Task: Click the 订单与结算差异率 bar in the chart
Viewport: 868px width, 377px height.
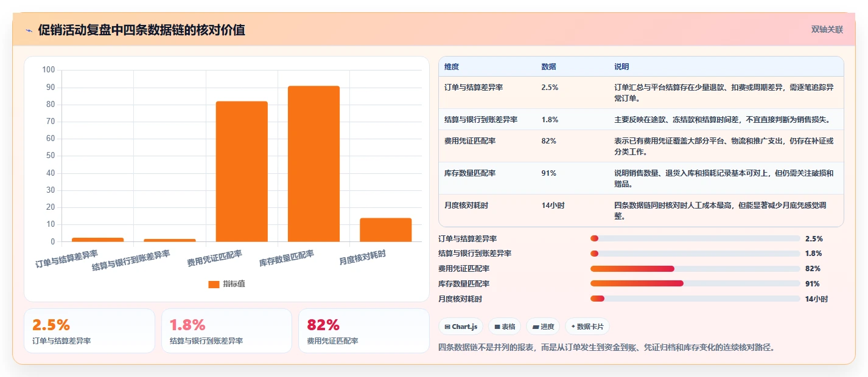Action: click(x=97, y=240)
